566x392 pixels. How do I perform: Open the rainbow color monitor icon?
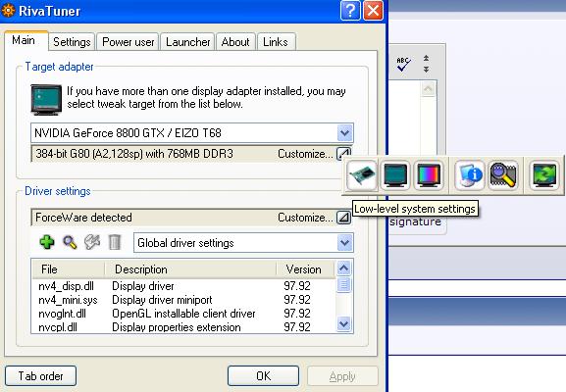[x=429, y=175]
